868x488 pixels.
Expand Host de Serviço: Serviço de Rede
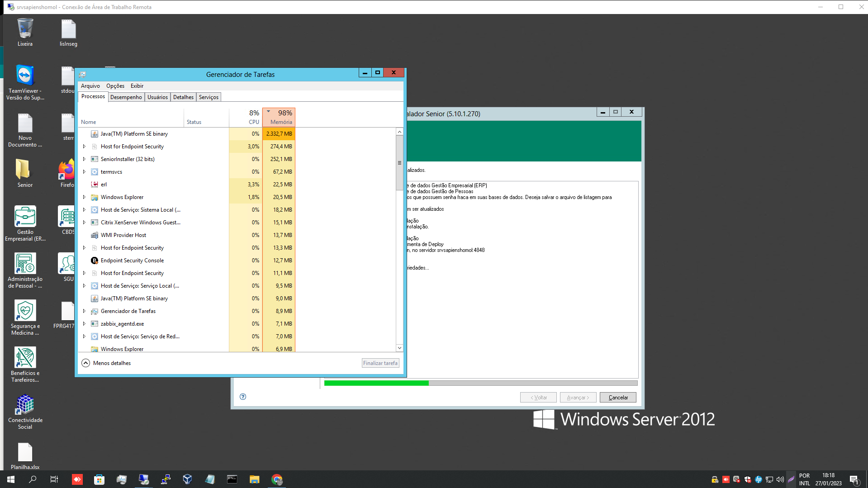[84, 336]
